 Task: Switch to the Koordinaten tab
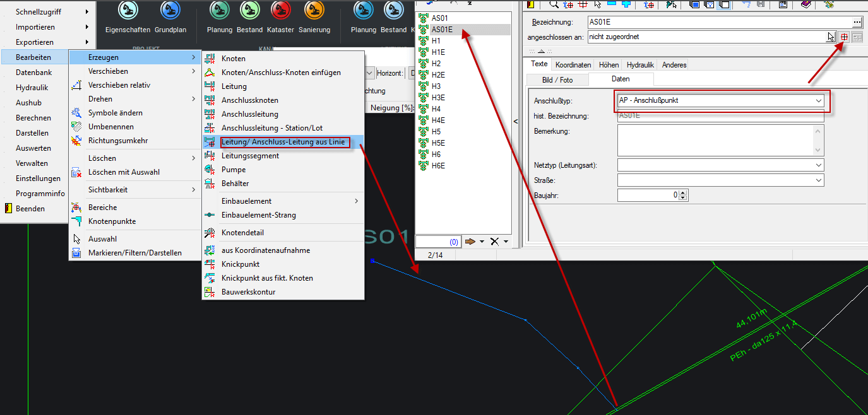[x=573, y=65]
